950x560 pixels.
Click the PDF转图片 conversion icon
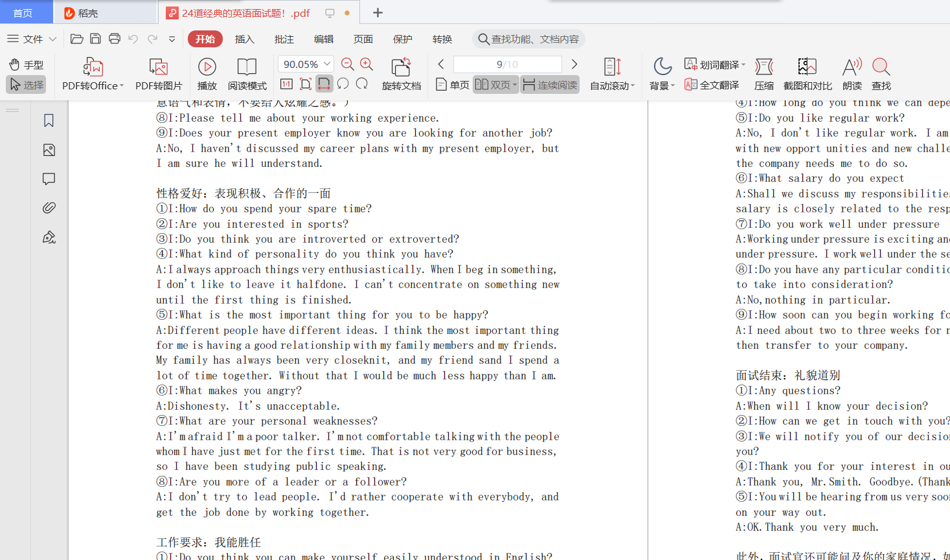tap(159, 67)
